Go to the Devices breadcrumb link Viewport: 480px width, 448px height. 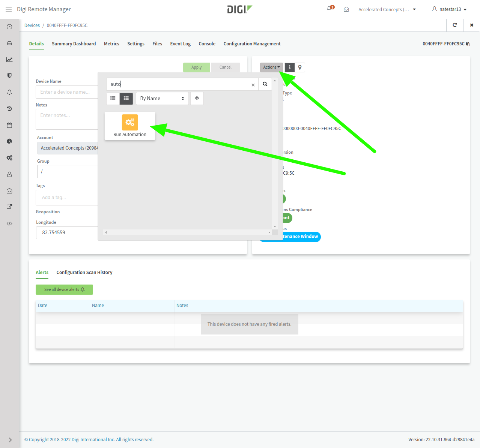(32, 25)
